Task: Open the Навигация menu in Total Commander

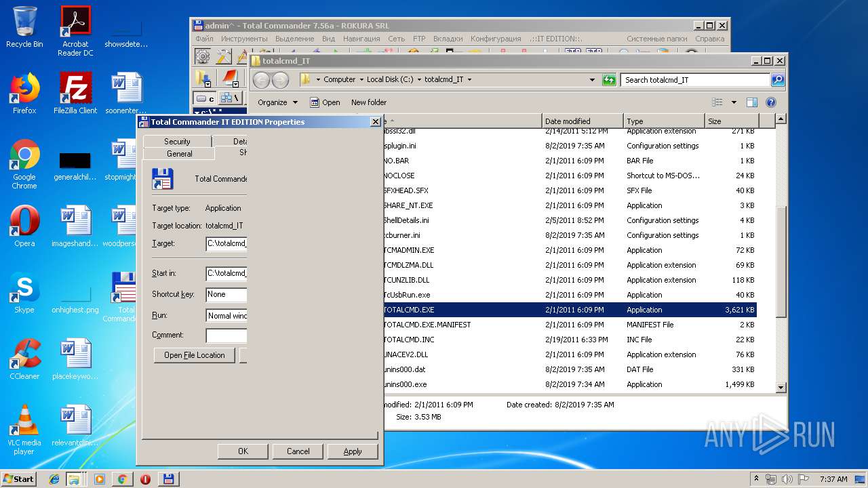Action: click(x=361, y=39)
